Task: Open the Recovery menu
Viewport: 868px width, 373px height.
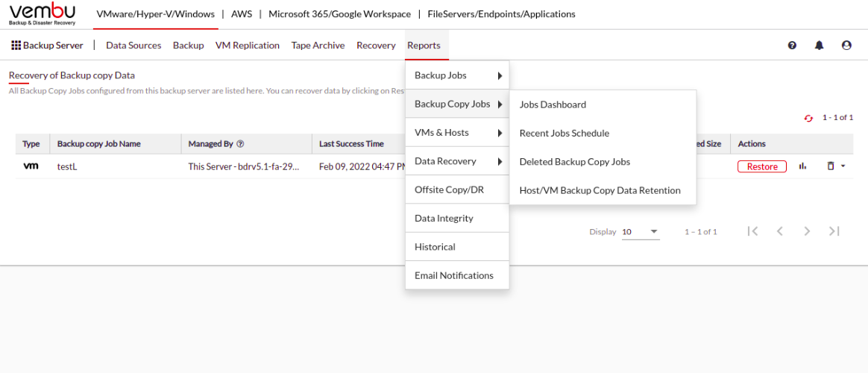Action: pos(376,46)
